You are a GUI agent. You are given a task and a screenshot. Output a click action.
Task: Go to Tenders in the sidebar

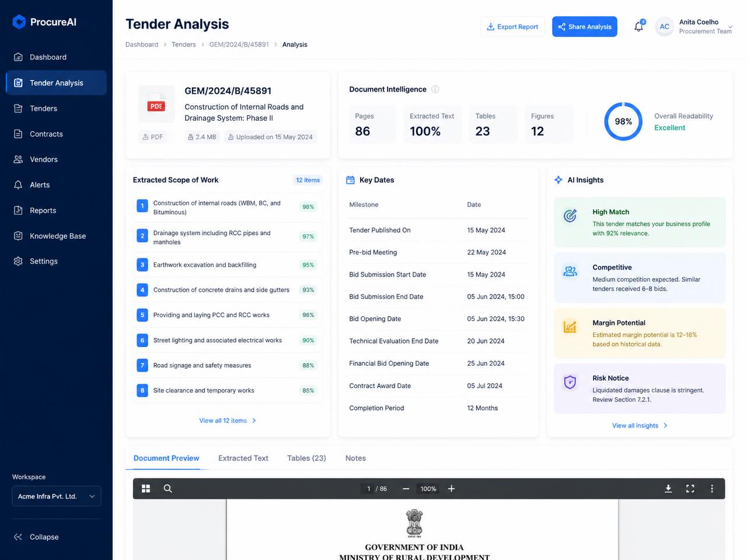[x=56, y=108]
